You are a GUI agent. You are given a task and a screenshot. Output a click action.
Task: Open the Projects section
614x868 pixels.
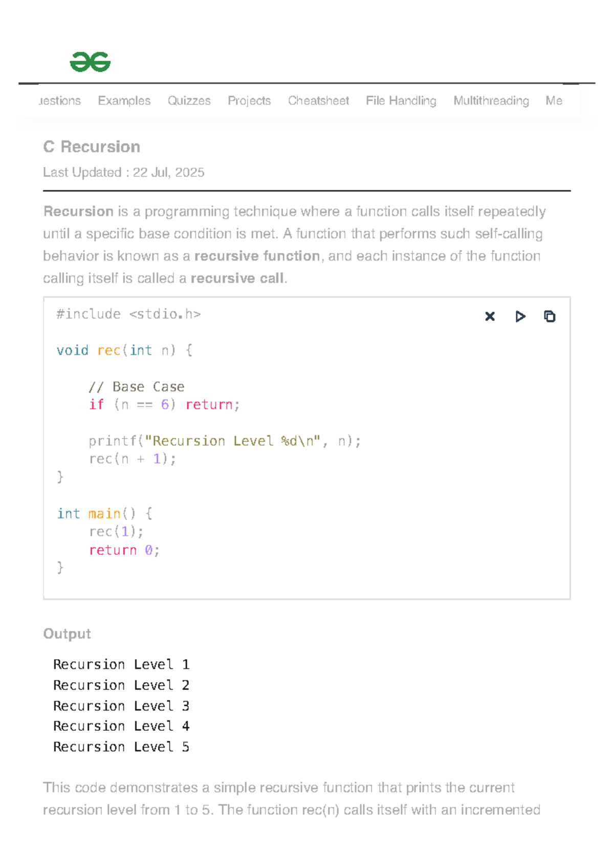[249, 101]
